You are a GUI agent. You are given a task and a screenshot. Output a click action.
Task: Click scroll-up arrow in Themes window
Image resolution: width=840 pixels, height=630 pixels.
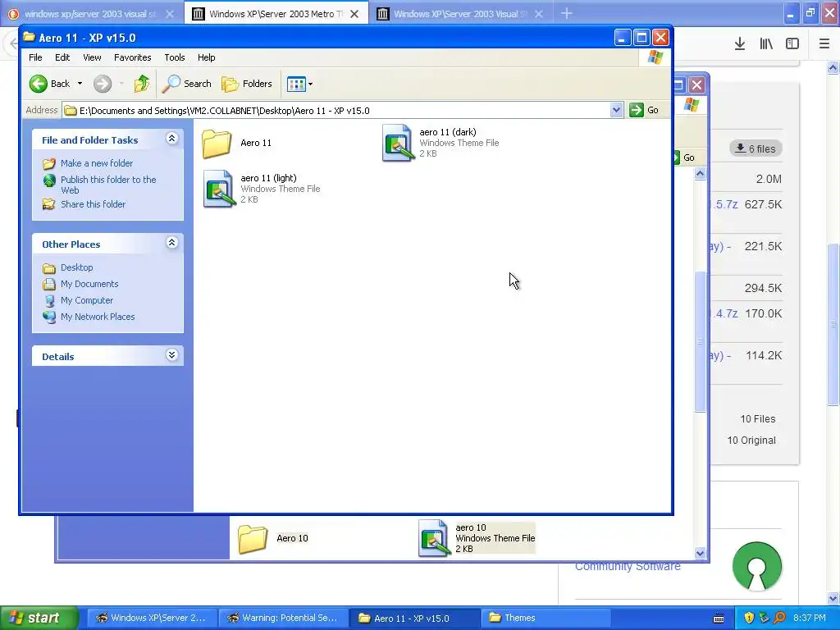[701, 174]
